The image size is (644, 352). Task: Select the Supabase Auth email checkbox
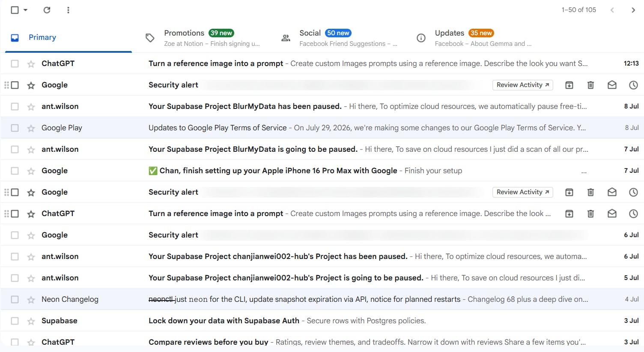[x=15, y=321]
